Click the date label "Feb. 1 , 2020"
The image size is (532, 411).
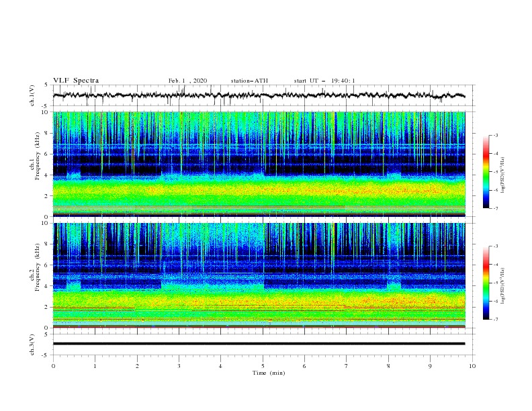pos(187,81)
